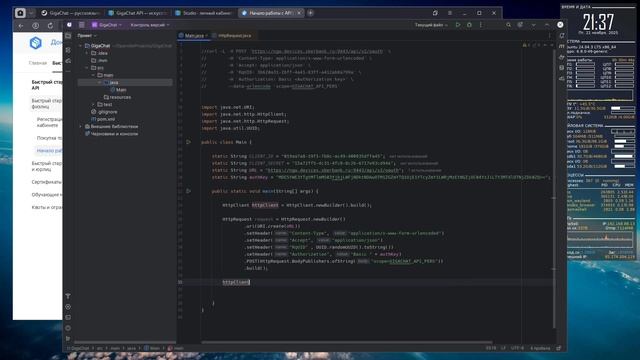Viewport: 640px width, 360px height.
Task: Switch to the GigaChat API browser tab
Action: click(x=138, y=13)
